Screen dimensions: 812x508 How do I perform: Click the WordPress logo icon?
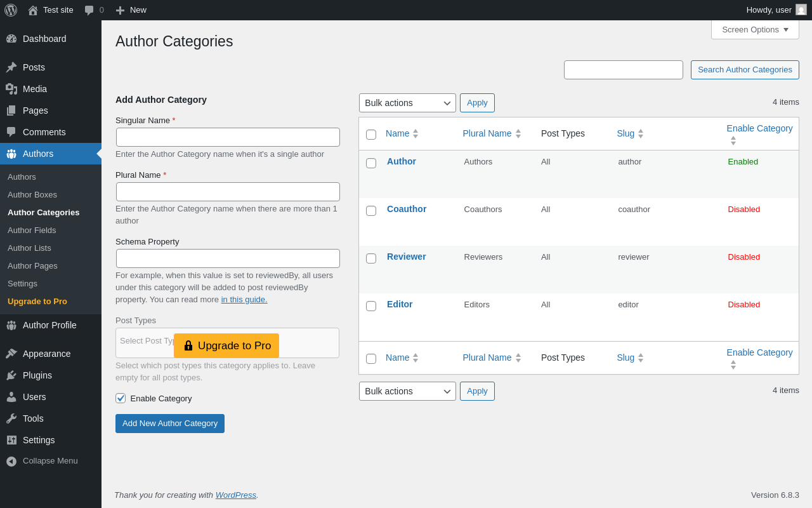click(x=11, y=10)
